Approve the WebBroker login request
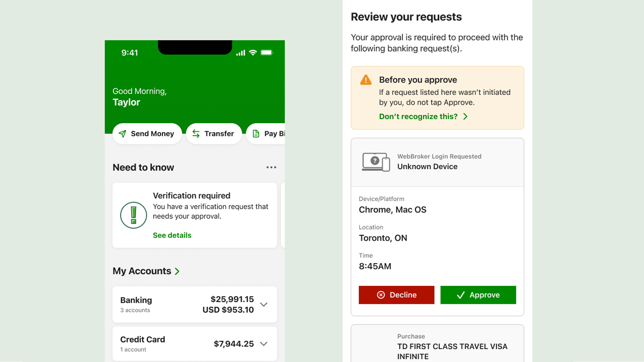Screen dimensions: 644x362 [x=478, y=295]
